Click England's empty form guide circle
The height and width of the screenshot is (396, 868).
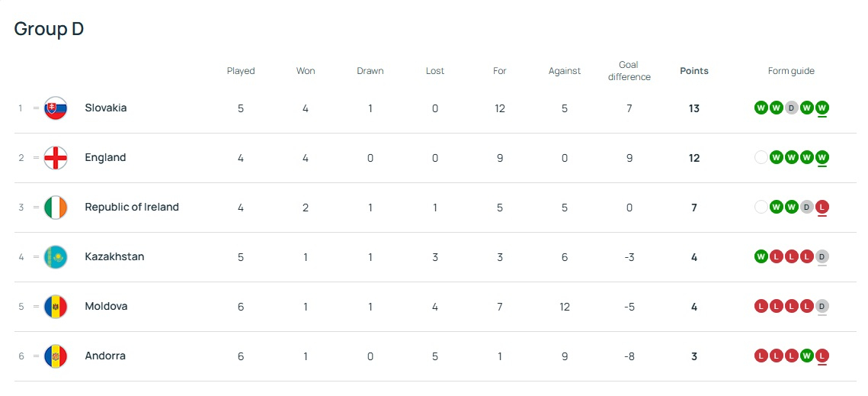coord(761,157)
